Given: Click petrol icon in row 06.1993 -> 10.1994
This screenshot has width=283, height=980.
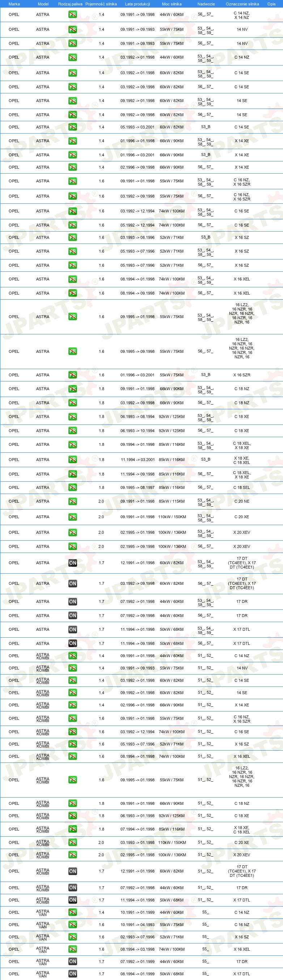Looking at the screenshot, I should point(73,431).
